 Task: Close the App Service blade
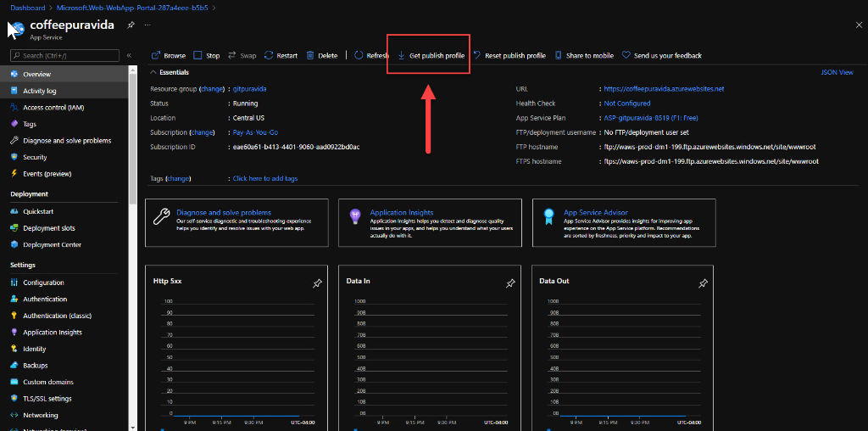[x=860, y=25]
